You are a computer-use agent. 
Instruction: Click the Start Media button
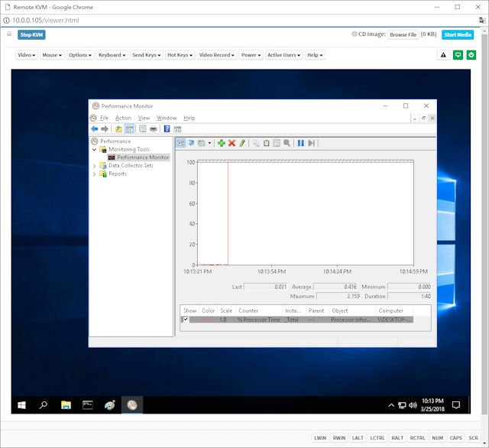click(458, 34)
